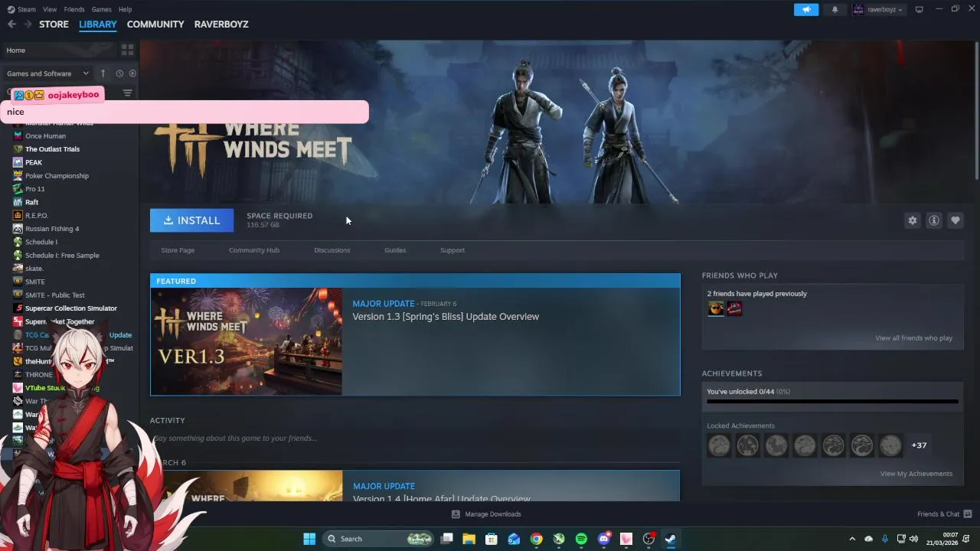Open OBS Studio from taskbar
Viewport: 980px width, 551px height.
click(x=648, y=539)
